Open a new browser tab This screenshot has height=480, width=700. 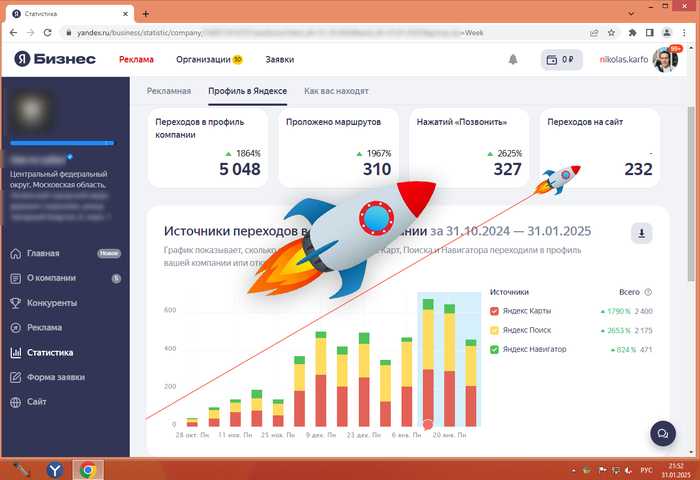tap(146, 14)
